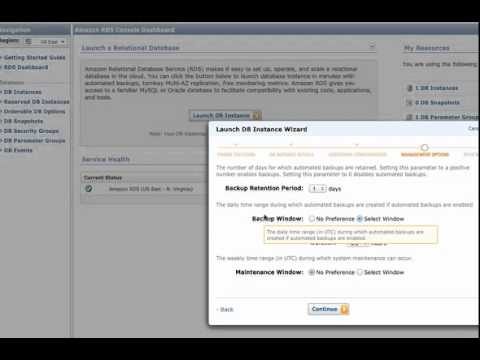Click the 'Backup Retention Period:' label

point(264,188)
